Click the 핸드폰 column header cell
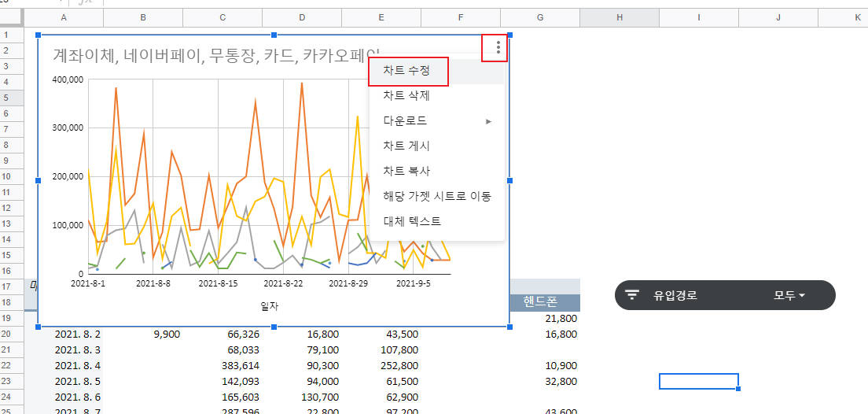The height and width of the screenshot is (414, 868). (540, 302)
